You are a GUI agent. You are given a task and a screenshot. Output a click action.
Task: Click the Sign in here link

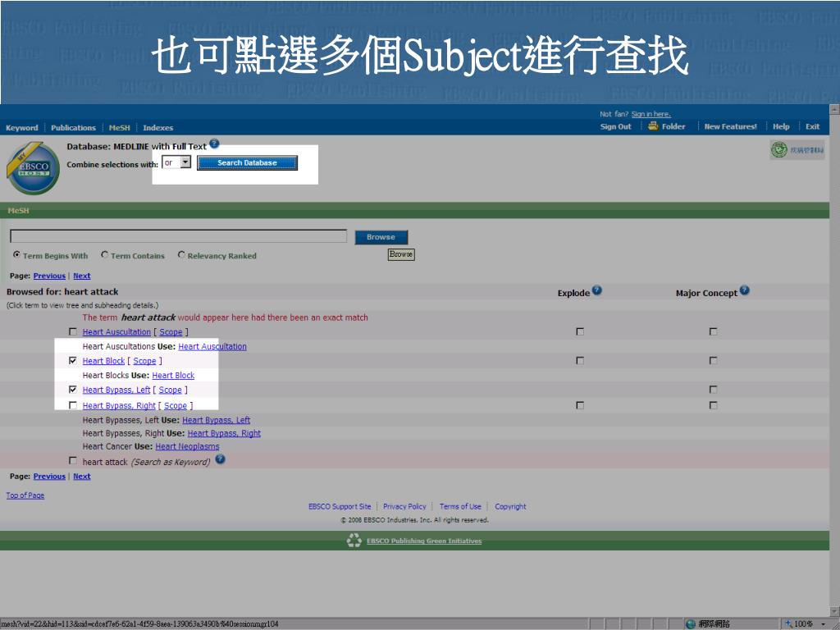point(651,114)
